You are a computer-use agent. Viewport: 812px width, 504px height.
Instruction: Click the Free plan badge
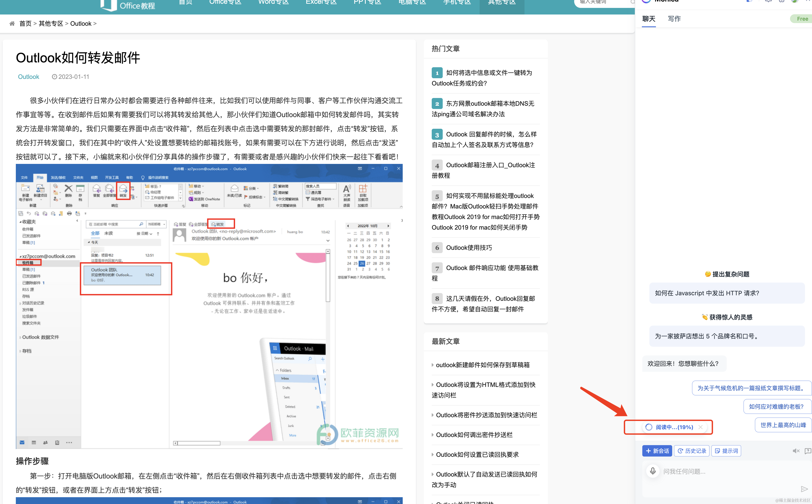pos(802,19)
